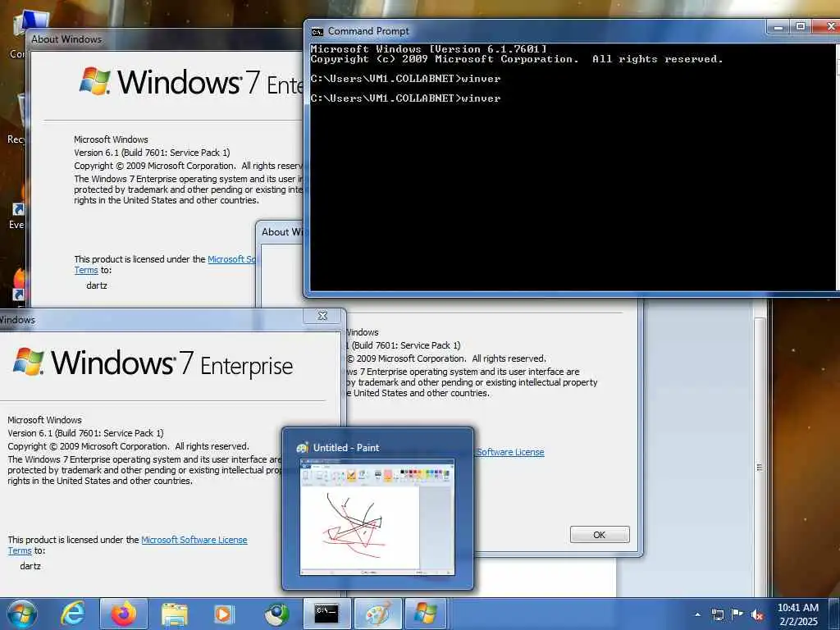
Task: Click the Windows 7 Enterprise logo in front dialog
Action: [153, 363]
